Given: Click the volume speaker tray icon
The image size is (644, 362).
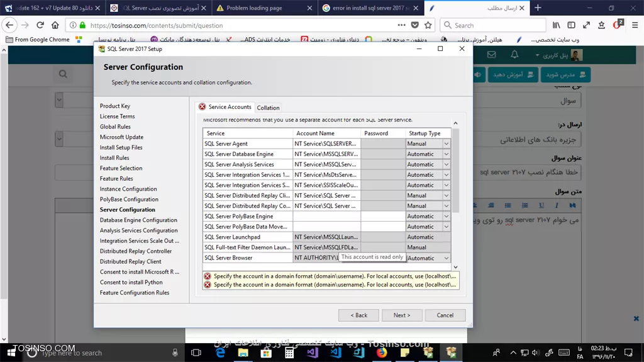Looking at the screenshot, I should pos(535,353).
